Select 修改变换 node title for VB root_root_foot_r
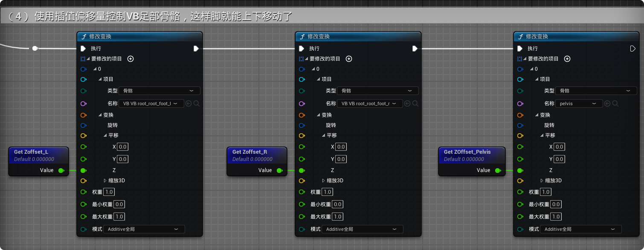The height and width of the screenshot is (250, 644). (319, 37)
